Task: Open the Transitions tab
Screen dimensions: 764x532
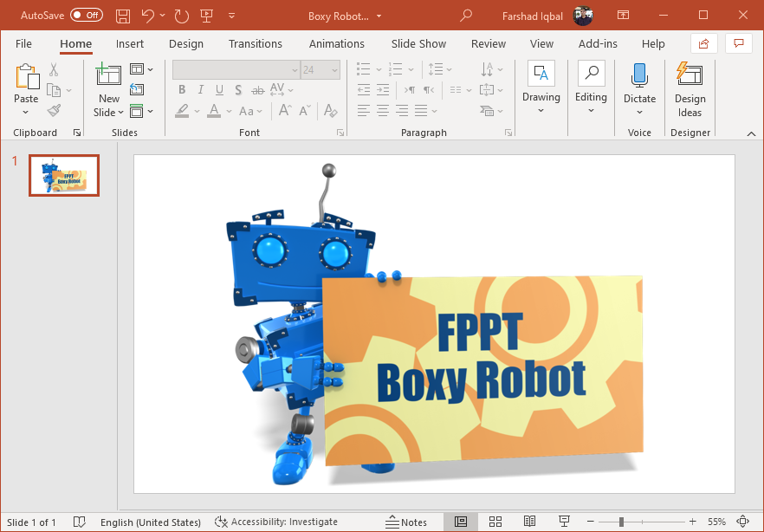Action: [256, 43]
